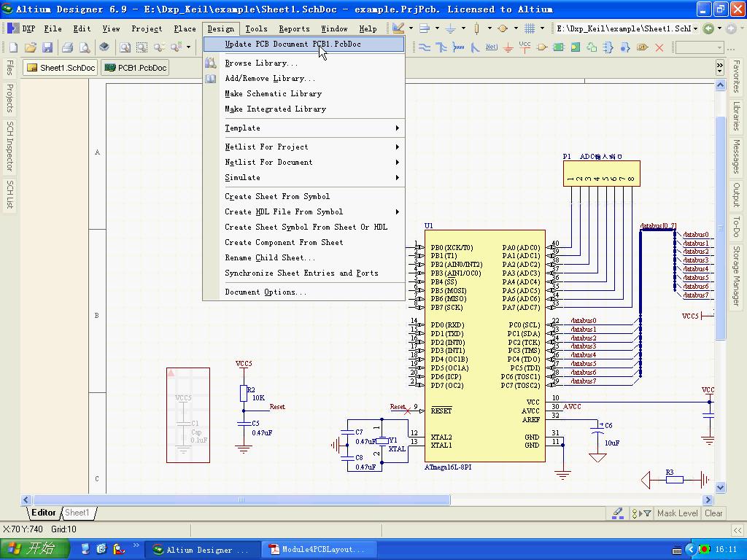
Task: Select the Place Signal Harness tool
Action: (x=458, y=47)
